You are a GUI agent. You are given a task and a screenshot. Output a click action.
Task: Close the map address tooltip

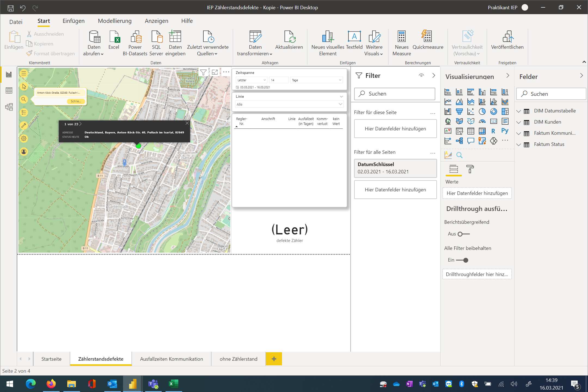coord(187,123)
